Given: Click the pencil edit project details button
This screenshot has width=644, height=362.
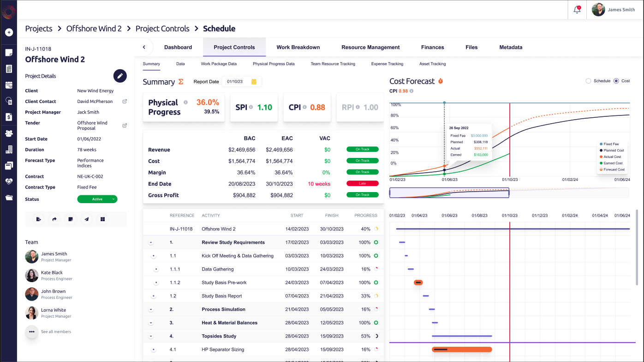Looking at the screenshot, I should (x=120, y=76).
